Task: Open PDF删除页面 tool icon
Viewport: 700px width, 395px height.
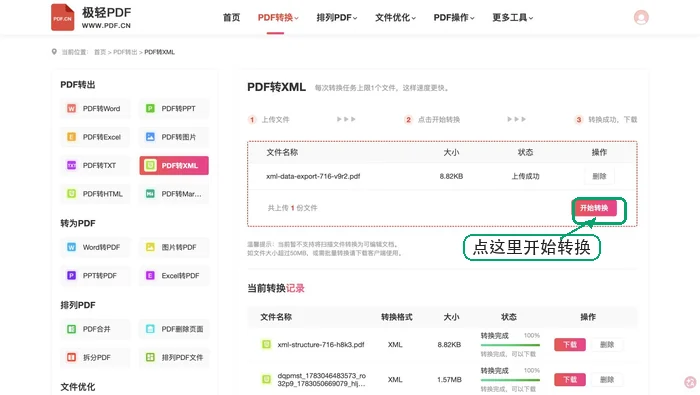Action: (x=150, y=329)
